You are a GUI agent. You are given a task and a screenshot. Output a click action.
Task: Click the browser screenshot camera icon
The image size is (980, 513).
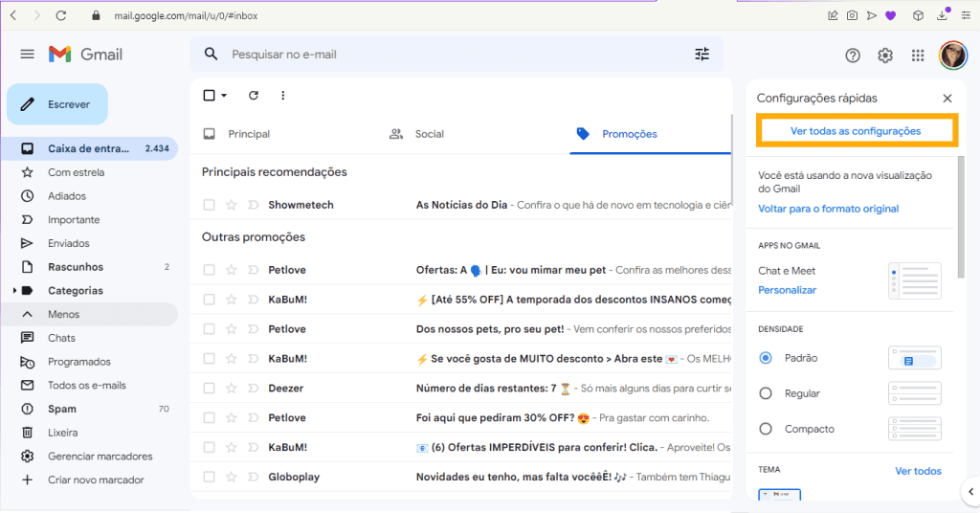point(852,15)
